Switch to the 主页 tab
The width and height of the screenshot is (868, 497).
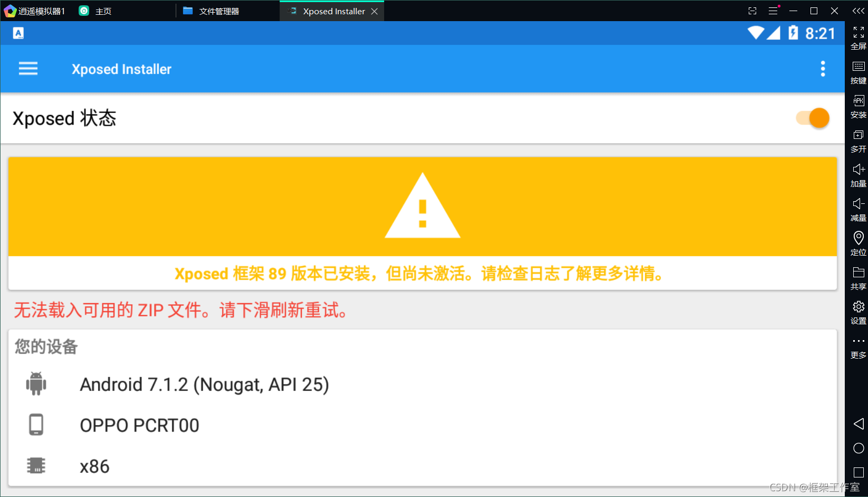point(96,11)
